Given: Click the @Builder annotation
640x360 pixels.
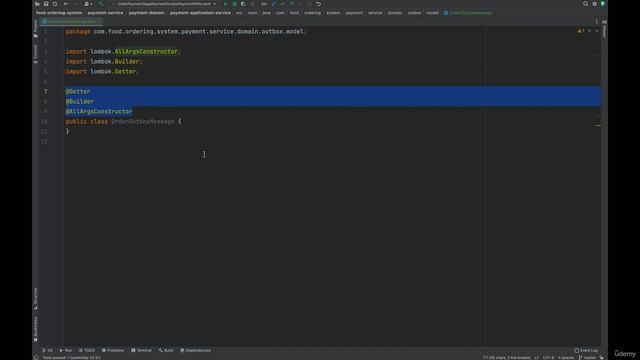Looking at the screenshot, I should click(80, 101).
